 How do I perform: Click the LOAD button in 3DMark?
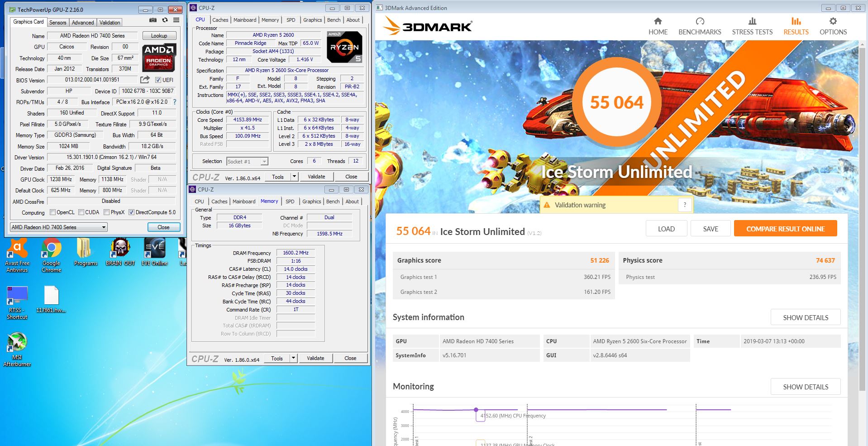[666, 229]
